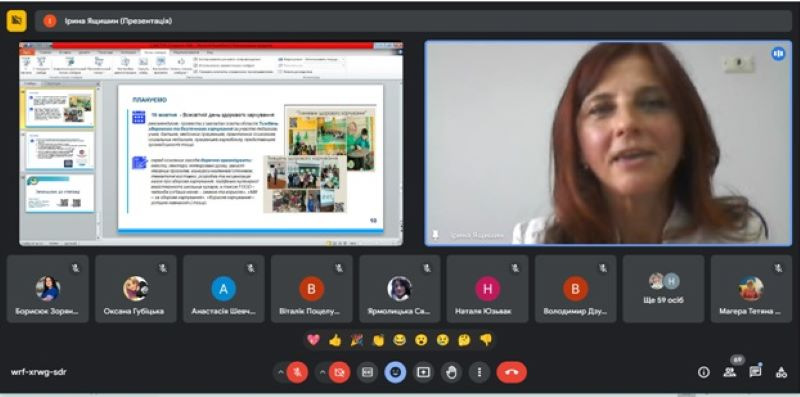Click Ірина Ящишин name label on video tile
The width and height of the screenshot is (800, 397).
pos(477,235)
